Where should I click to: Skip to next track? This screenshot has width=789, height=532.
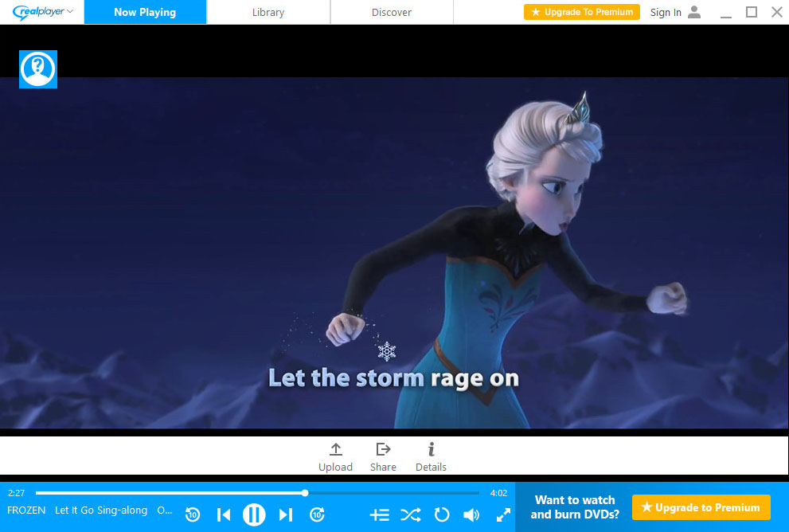coord(285,514)
